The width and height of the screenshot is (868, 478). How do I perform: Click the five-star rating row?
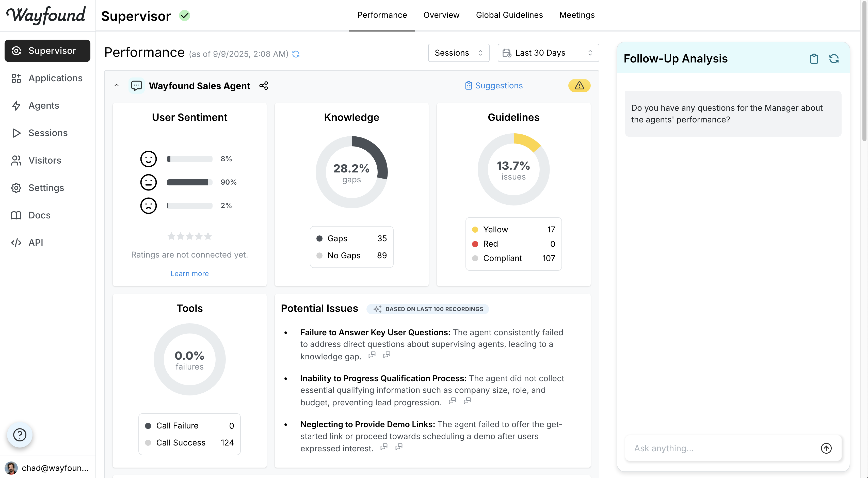[x=189, y=236]
